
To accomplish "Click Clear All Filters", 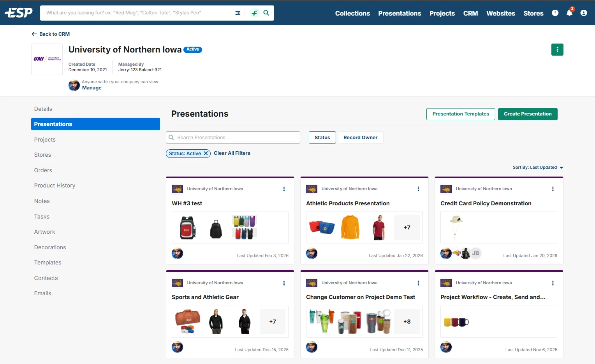I will tap(232, 153).
